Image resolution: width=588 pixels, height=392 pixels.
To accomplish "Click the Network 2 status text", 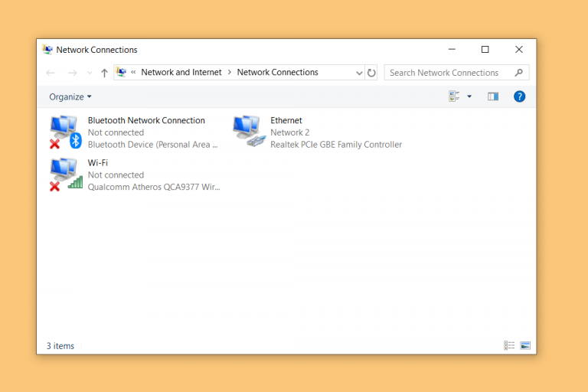I will tap(290, 132).
